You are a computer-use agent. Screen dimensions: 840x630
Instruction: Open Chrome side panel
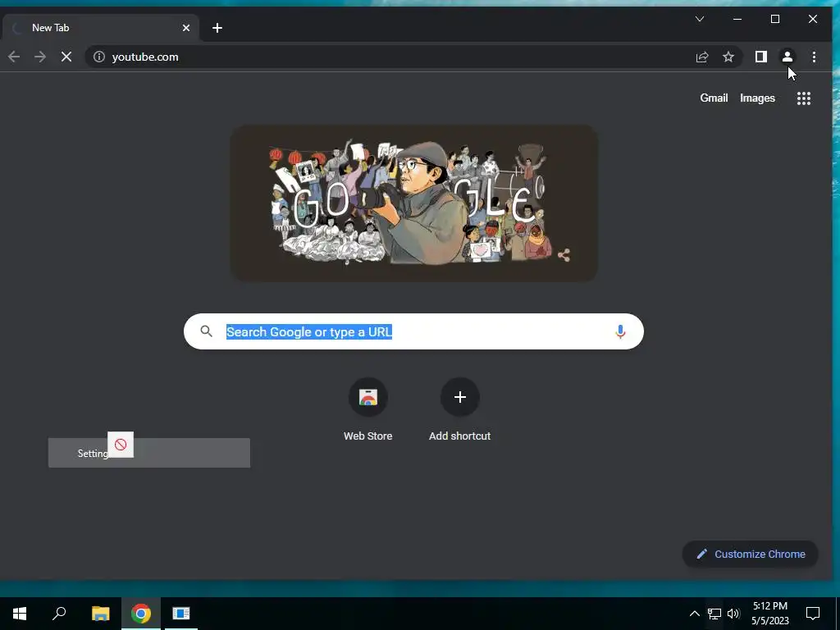pos(760,57)
